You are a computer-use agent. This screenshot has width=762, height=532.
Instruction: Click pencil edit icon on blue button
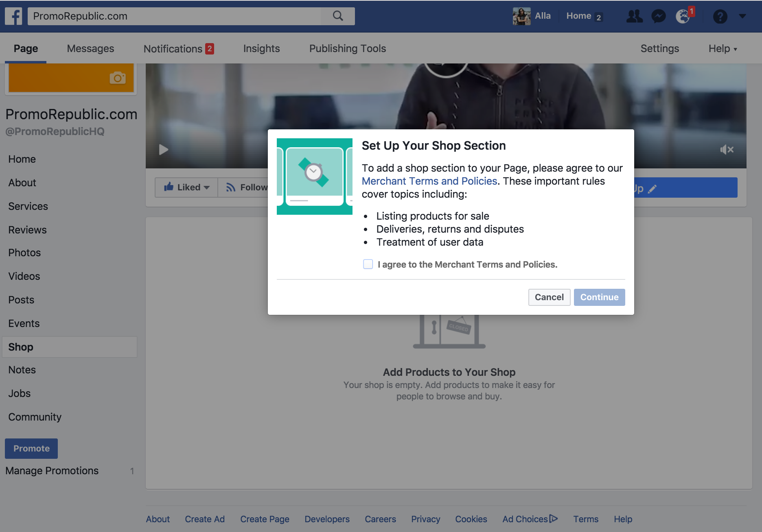(x=652, y=189)
